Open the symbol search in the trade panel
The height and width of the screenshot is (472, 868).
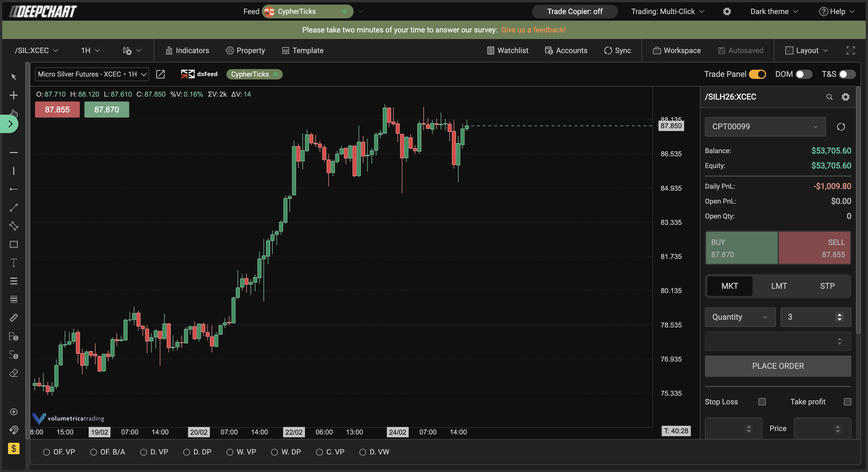tap(830, 97)
